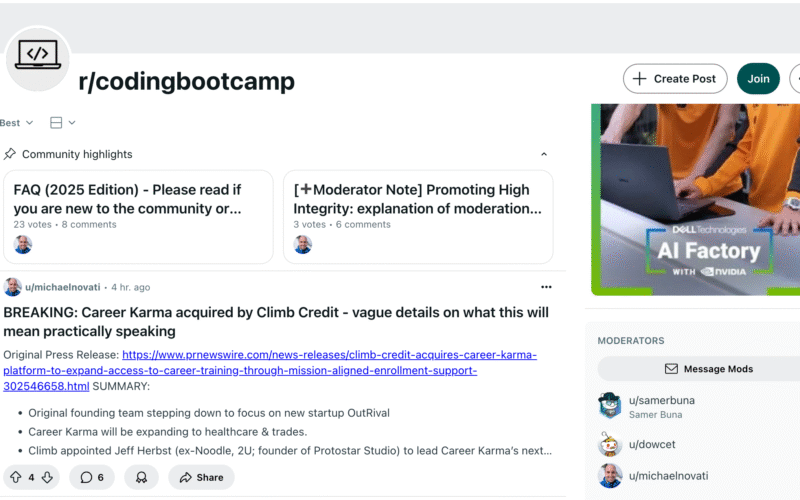Join the r/codingbootcamp community
The image size is (800, 500).
tap(758, 79)
